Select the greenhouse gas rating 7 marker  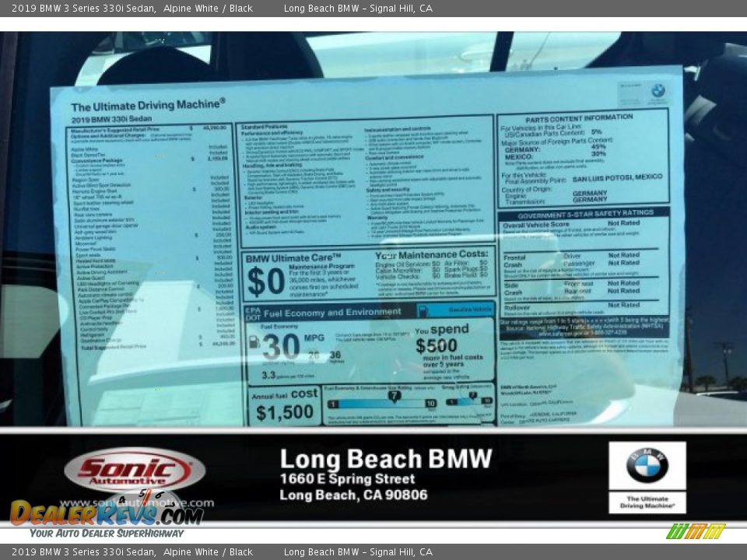(394, 395)
